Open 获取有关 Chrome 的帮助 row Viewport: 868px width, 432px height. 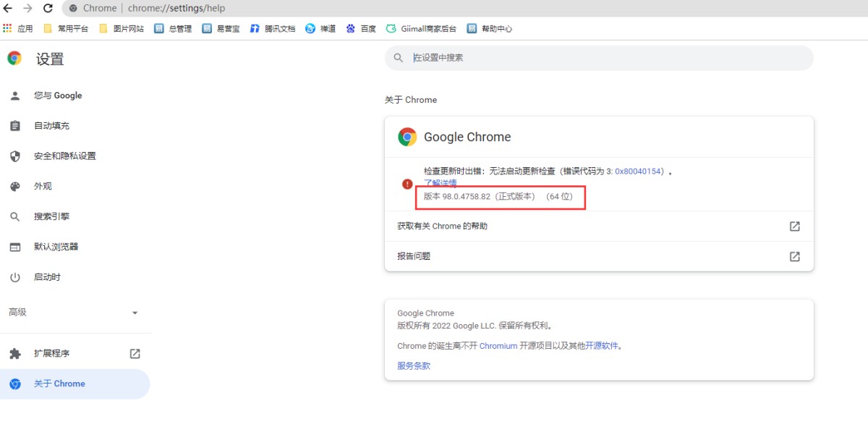point(599,226)
